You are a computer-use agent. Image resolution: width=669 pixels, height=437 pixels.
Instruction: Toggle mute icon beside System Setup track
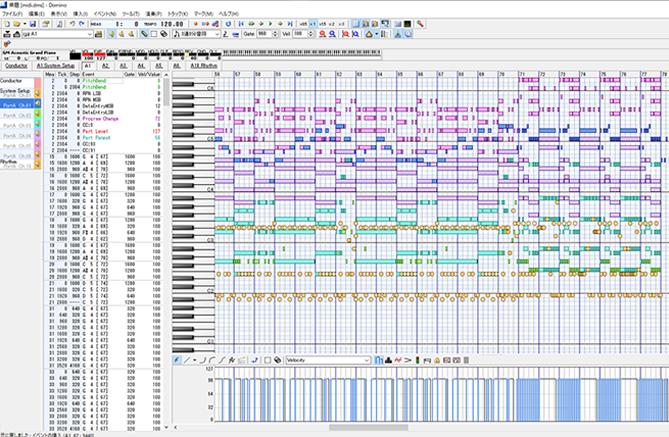pyautogui.click(x=37, y=92)
